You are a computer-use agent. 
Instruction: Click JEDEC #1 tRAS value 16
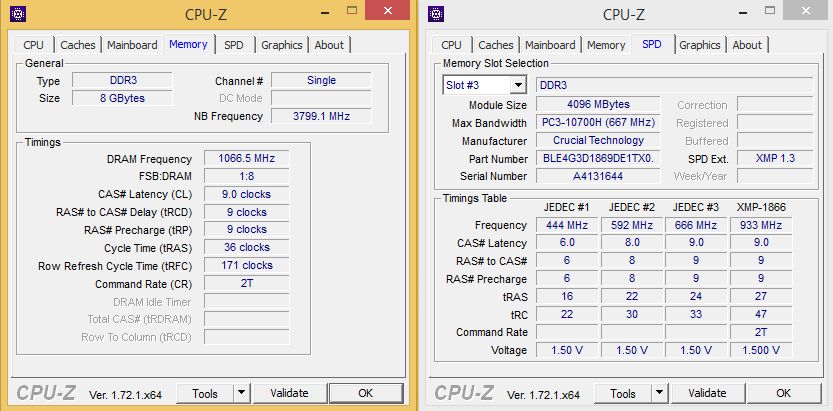click(567, 296)
